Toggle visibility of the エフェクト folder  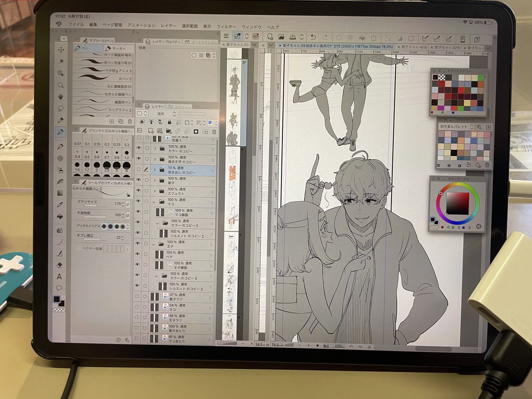coord(138,191)
